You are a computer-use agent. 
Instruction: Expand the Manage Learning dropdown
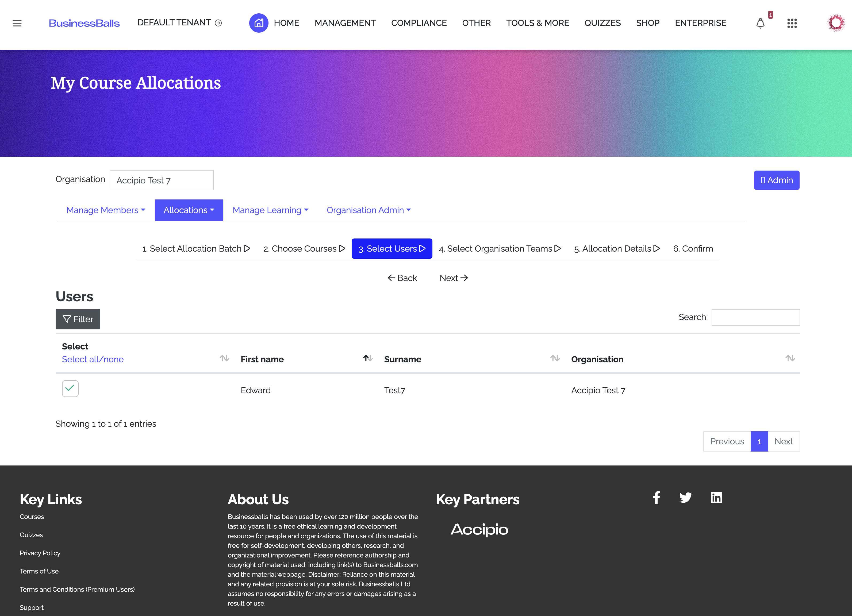point(270,210)
